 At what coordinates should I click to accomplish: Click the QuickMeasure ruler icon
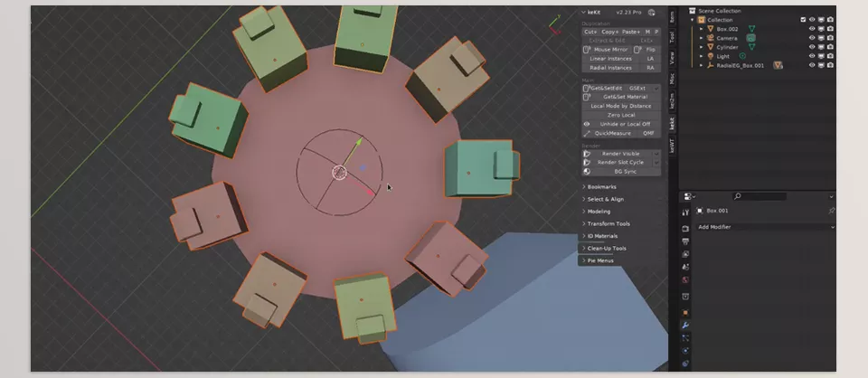[587, 133]
